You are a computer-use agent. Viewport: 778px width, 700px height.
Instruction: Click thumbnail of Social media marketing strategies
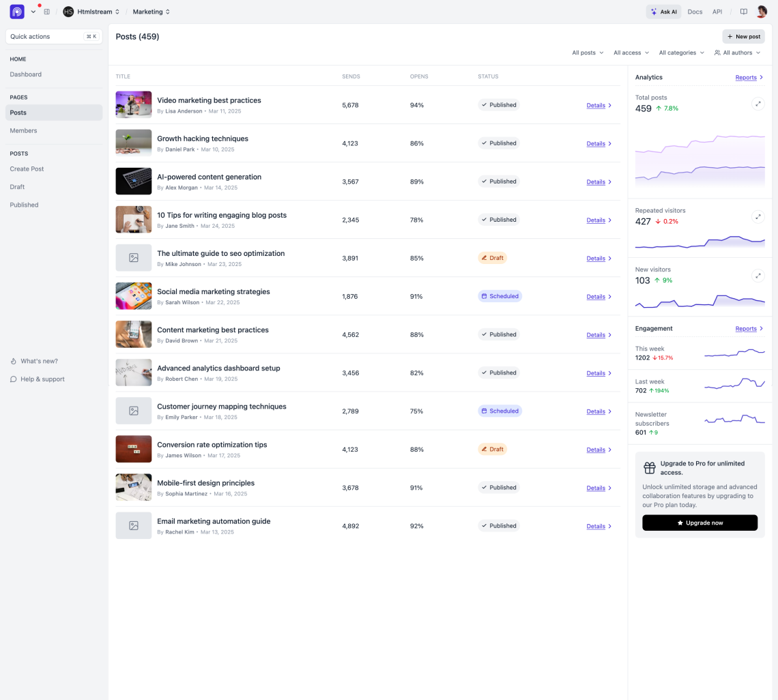pyautogui.click(x=134, y=295)
